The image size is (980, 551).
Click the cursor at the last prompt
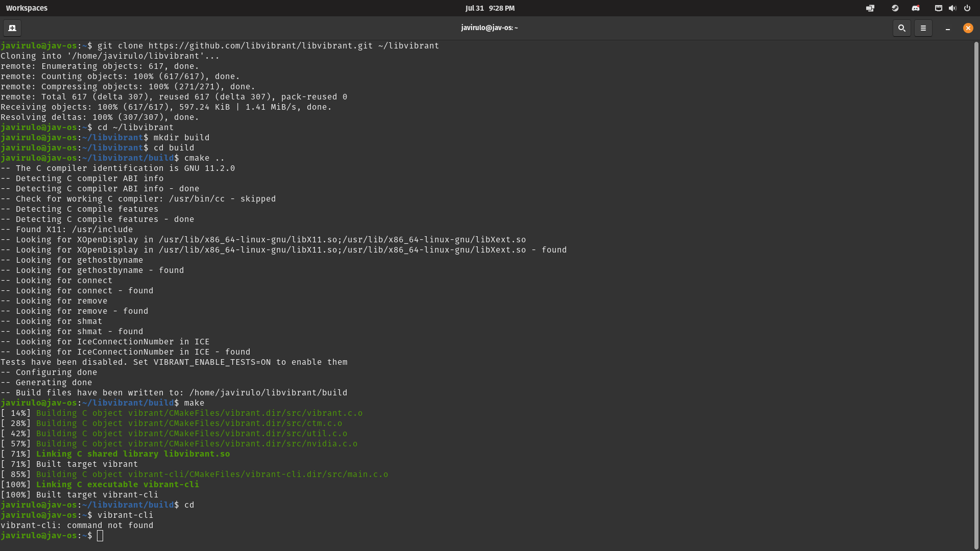(x=100, y=535)
